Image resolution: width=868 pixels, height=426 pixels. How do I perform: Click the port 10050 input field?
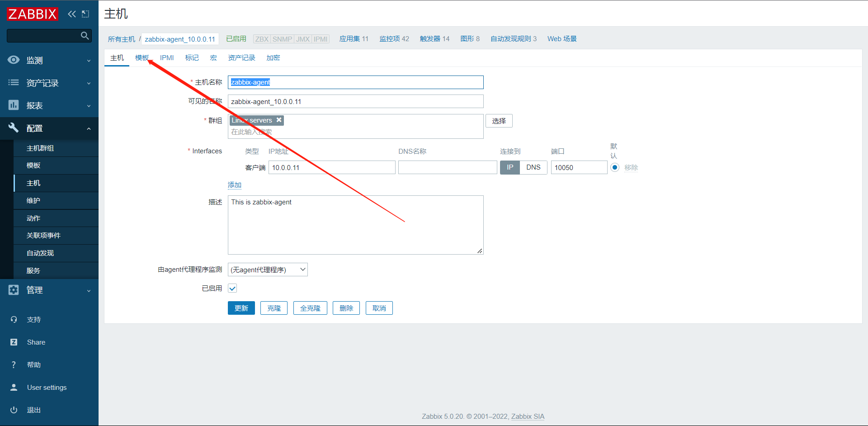coord(579,167)
